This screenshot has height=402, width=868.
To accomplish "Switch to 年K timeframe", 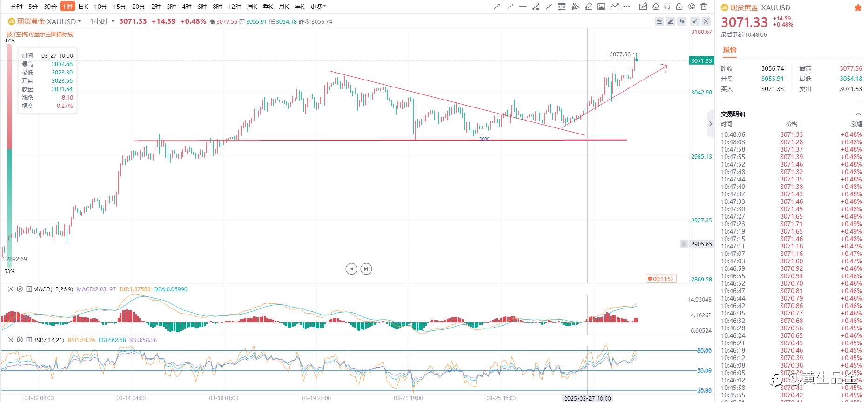I will [299, 7].
